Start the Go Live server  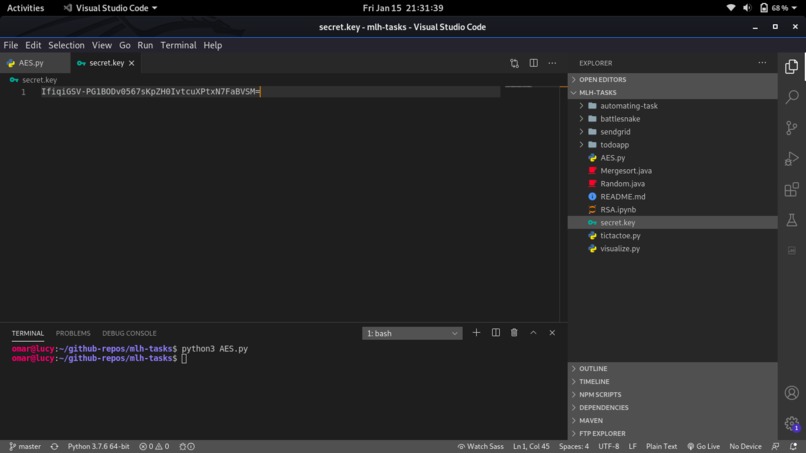pyautogui.click(x=704, y=446)
